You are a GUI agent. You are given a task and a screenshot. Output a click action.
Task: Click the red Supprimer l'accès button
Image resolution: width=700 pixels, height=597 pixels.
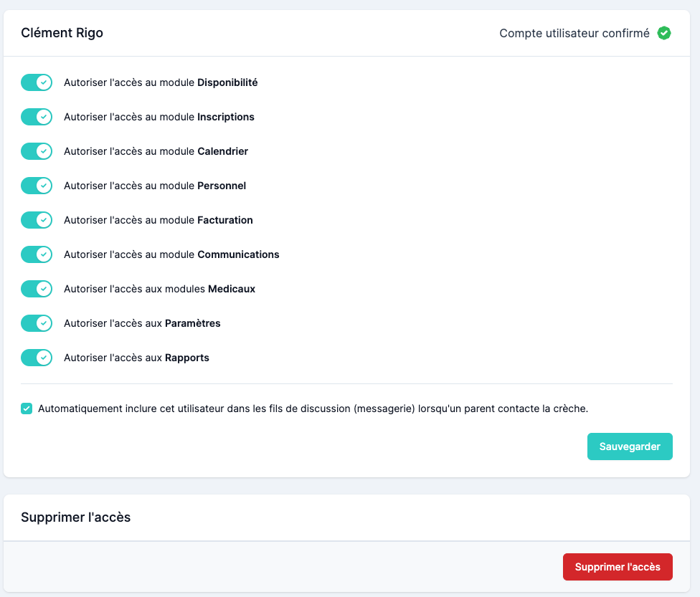tap(617, 567)
